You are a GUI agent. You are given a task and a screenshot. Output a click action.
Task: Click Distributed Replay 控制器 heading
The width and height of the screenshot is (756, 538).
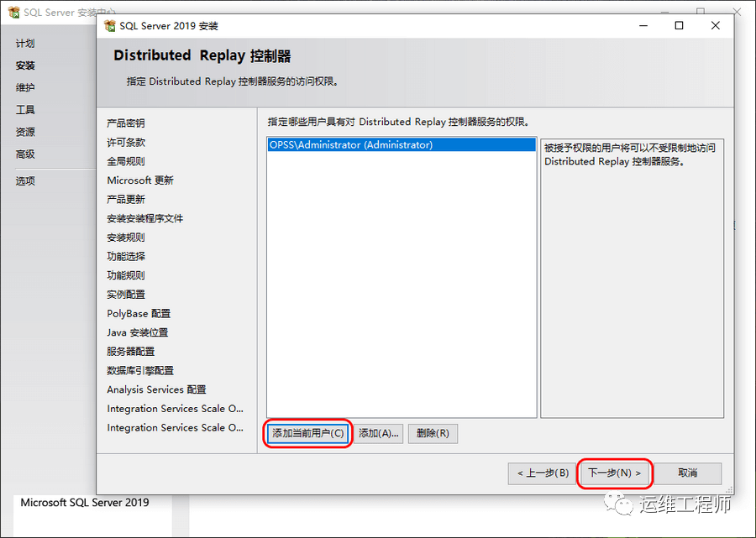202,56
